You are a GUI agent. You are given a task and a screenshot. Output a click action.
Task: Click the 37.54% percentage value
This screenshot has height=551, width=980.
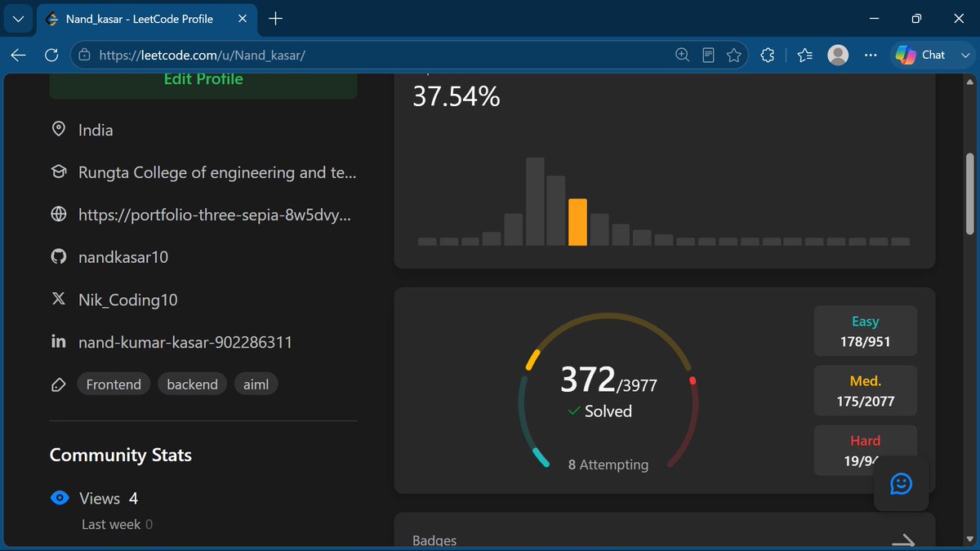point(456,96)
